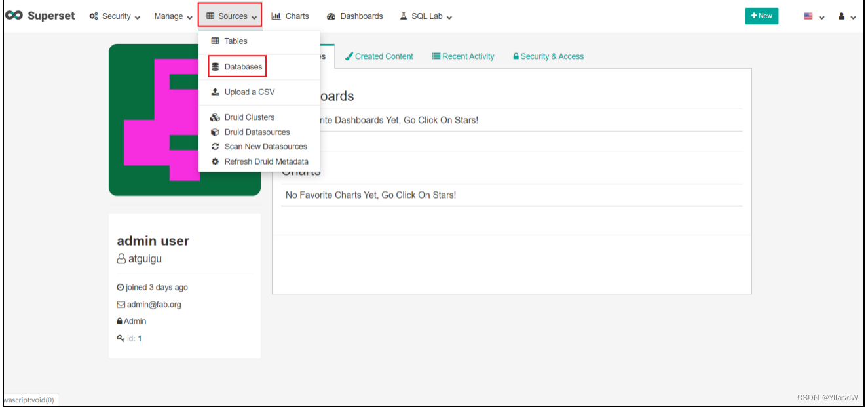868x407 pixels.
Task: Collapse the Sources dropdown menu
Action: [x=230, y=16]
